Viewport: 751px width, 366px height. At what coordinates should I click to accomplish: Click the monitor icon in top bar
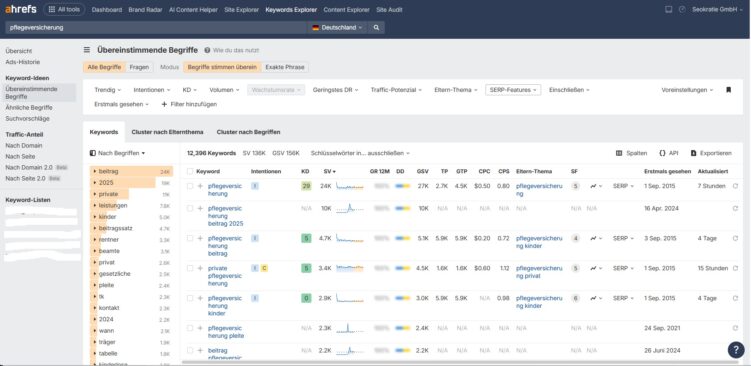(669, 9)
